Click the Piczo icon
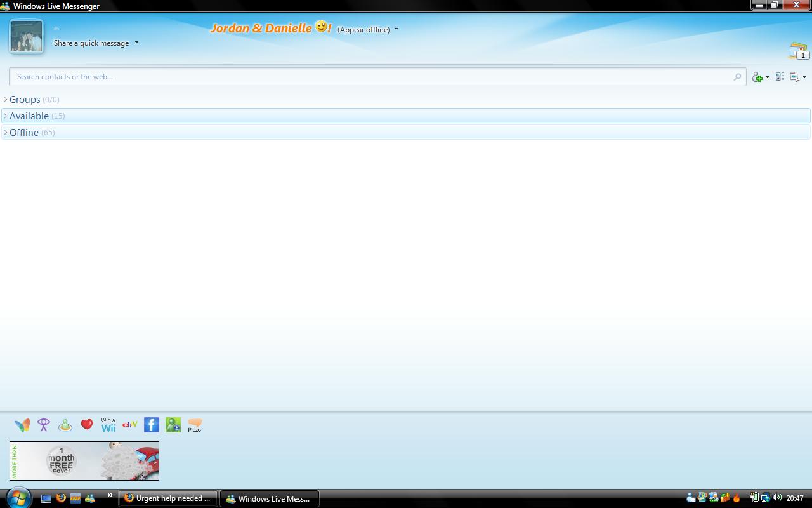 [x=195, y=425]
